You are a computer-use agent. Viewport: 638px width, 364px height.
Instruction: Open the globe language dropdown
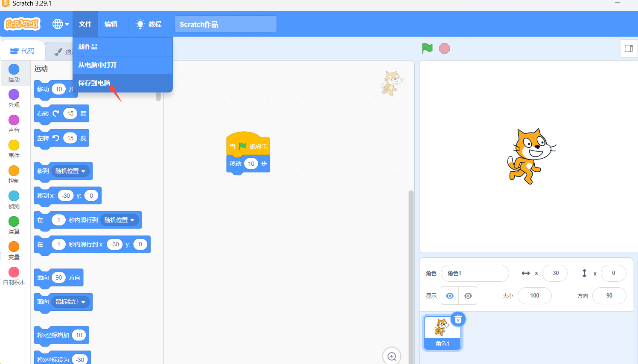point(61,24)
